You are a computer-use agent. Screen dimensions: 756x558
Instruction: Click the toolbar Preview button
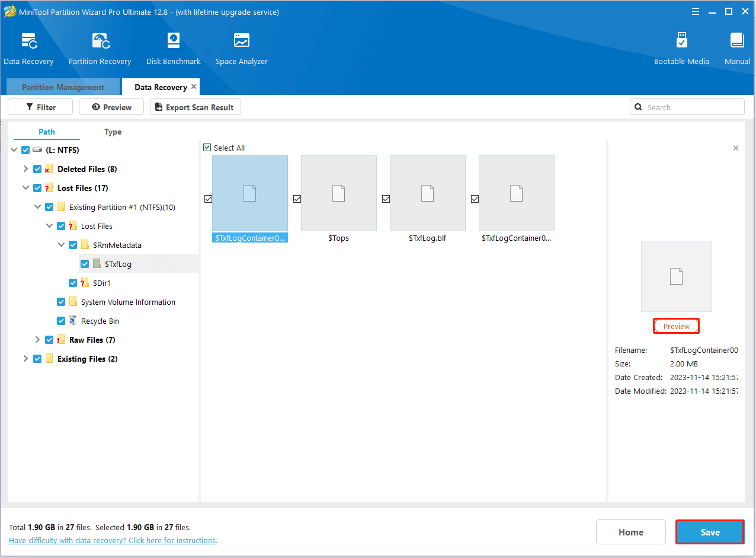click(x=111, y=107)
